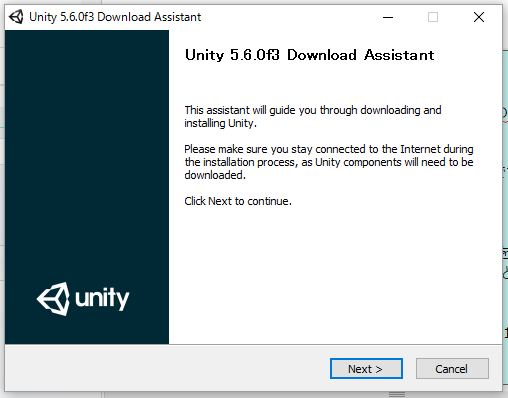Viewport: 508px width, 398px height.
Task: Click the Unity logo in the sidebar
Action: click(83, 299)
